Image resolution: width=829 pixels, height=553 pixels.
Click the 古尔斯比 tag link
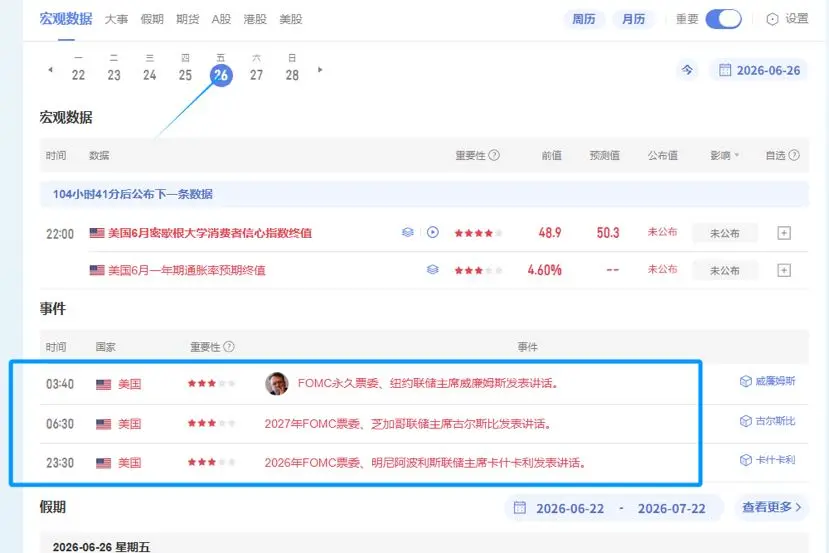[x=767, y=421]
